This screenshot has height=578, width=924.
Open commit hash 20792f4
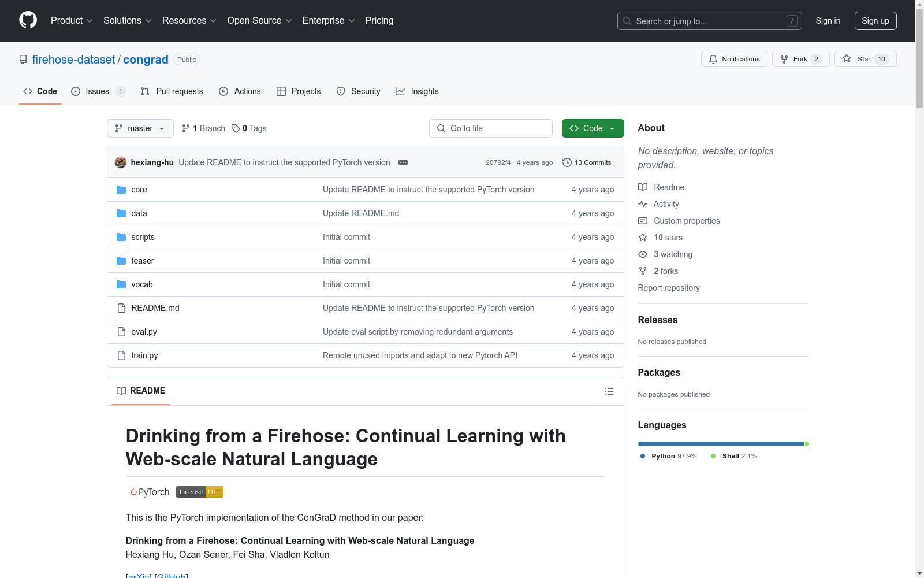click(x=498, y=162)
